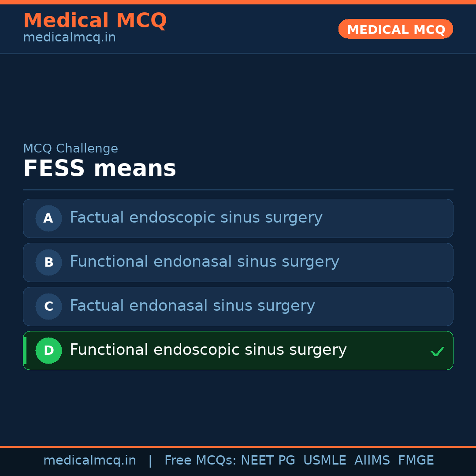
Task: Choose FMGE in the footer
Action: click(416, 461)
